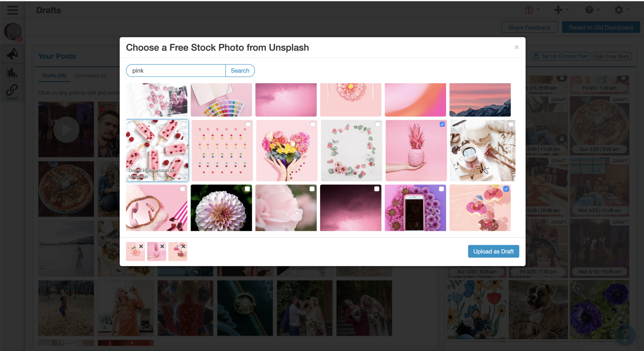Switch to the Drafts (26) tab

tap(54, 75)
